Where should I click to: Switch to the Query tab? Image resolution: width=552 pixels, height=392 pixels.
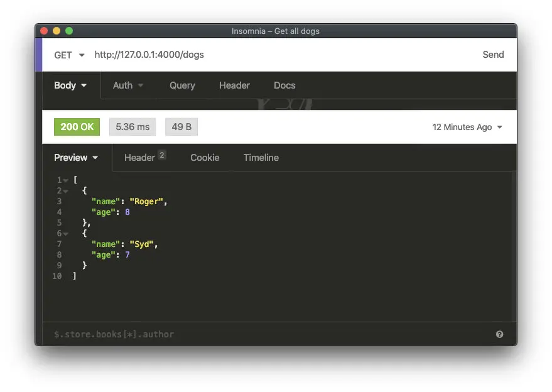point(182,85)
